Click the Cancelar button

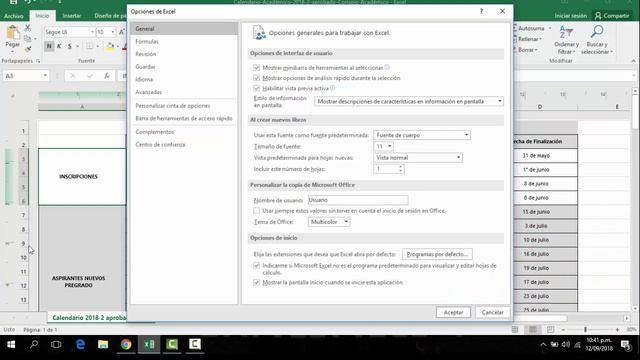pos(493,312)
